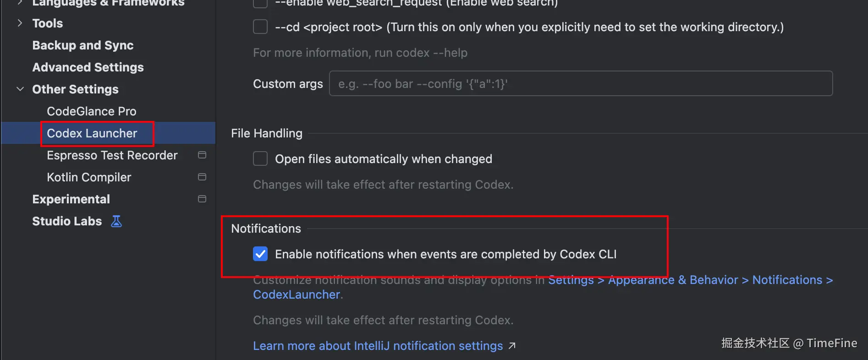
Task: Open Advanced Settings page
Action: [88, 67]
